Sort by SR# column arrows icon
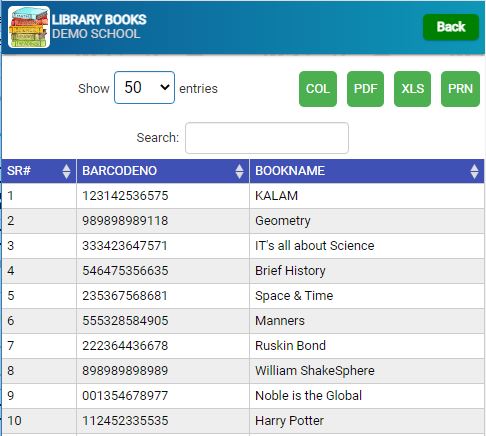This screenshot has height=436, width=486. (66, 171)
